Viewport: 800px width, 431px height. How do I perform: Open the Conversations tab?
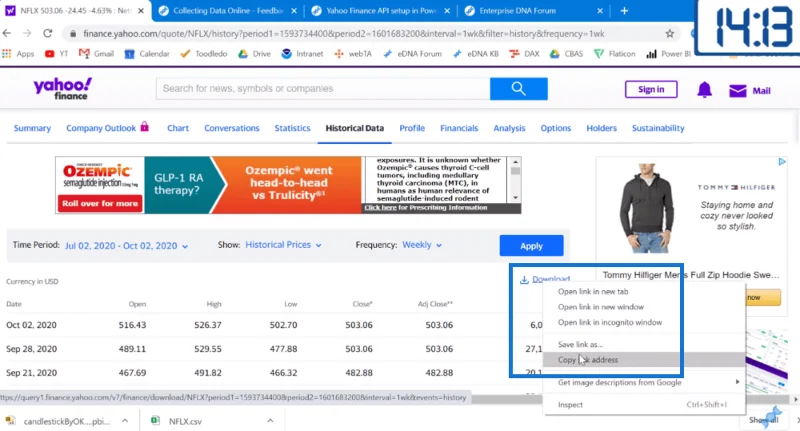232,128
